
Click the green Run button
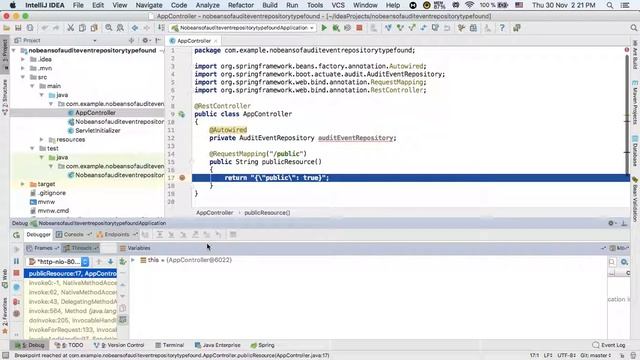(324, 28)
